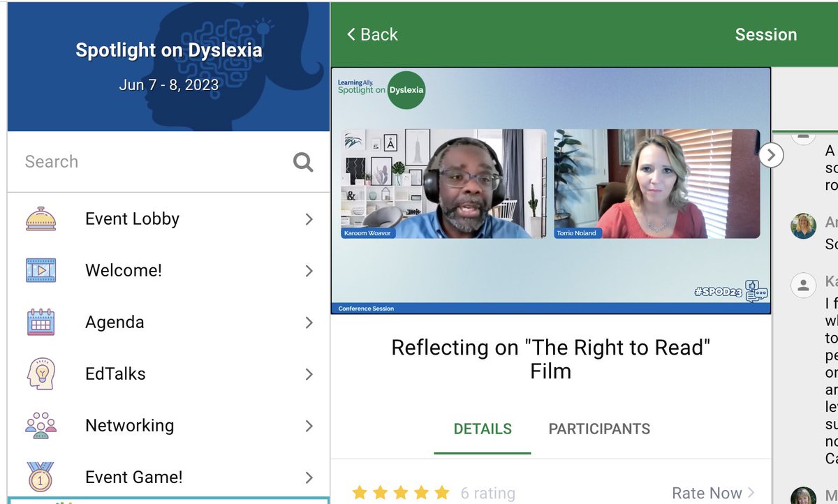Click the chat bubble icon in video corner
The height and width of the screenshot is (504, 838).
pyautogui.click(x=755, y=291)
